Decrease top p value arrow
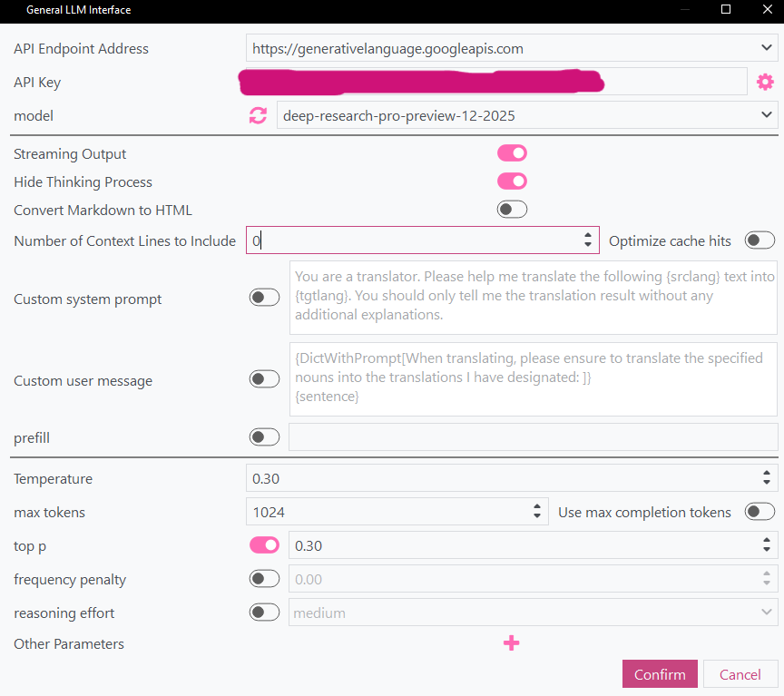 point(767,549)
